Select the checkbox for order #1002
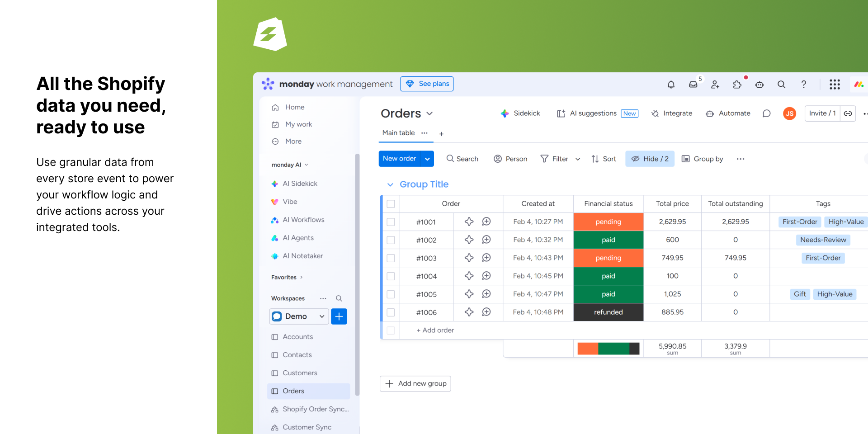The image size is (868, 434). coord(391,240)
